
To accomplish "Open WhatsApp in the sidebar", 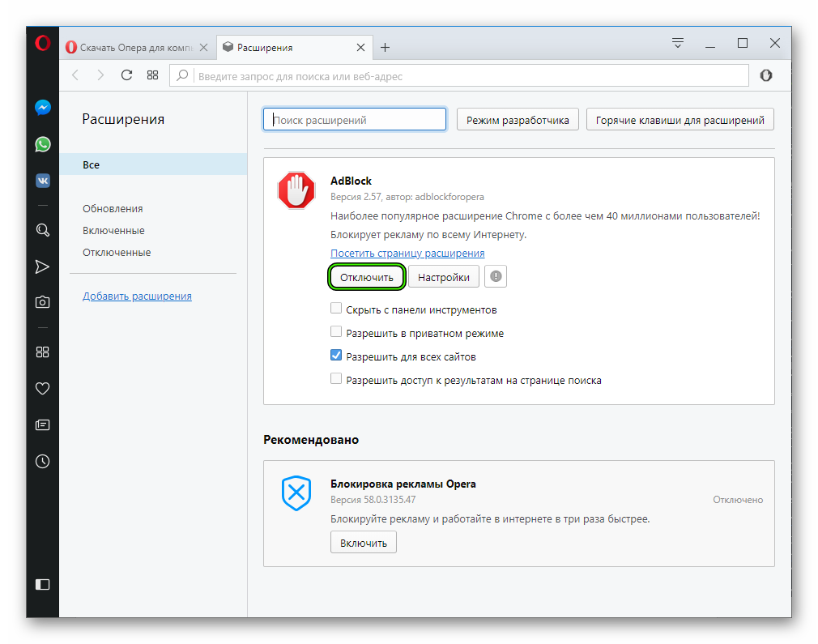I will click(x=43, y=144).
